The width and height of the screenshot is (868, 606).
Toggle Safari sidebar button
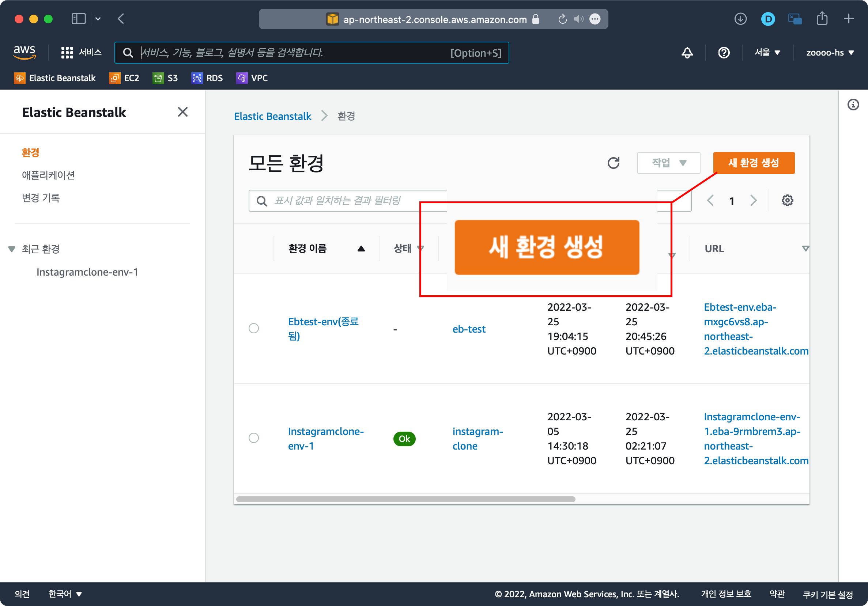pyautogui.click(x=79, y=19)
